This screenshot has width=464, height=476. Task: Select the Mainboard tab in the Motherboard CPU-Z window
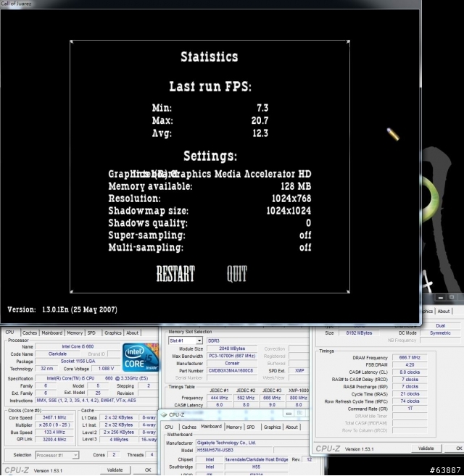pyautogui.click(x=211, y=427)
